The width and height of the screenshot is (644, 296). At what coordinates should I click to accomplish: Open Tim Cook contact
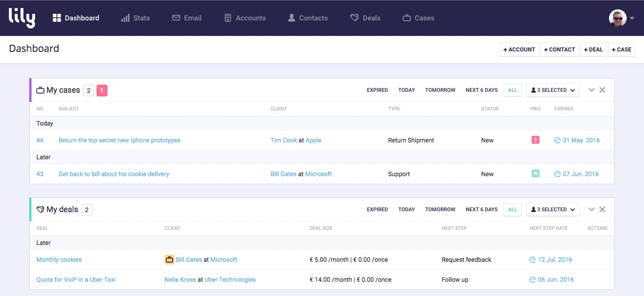coord(284,140)
